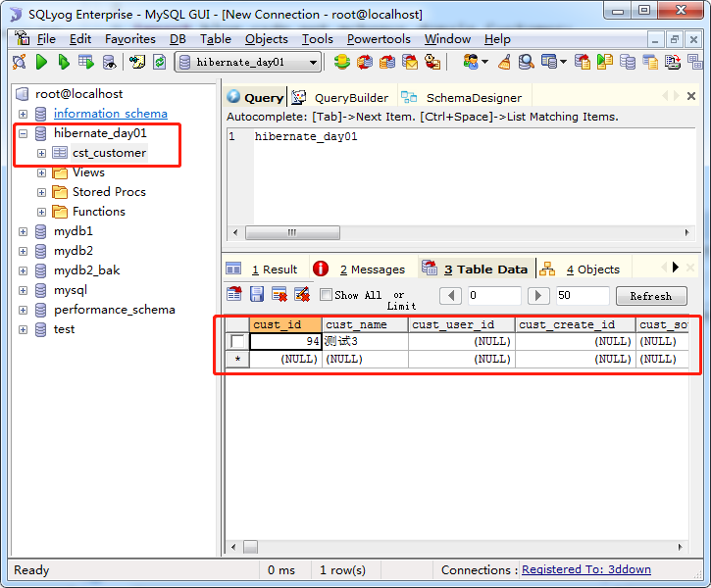
Task: Open the Powertools menu
Action: (x=379, y=39)
